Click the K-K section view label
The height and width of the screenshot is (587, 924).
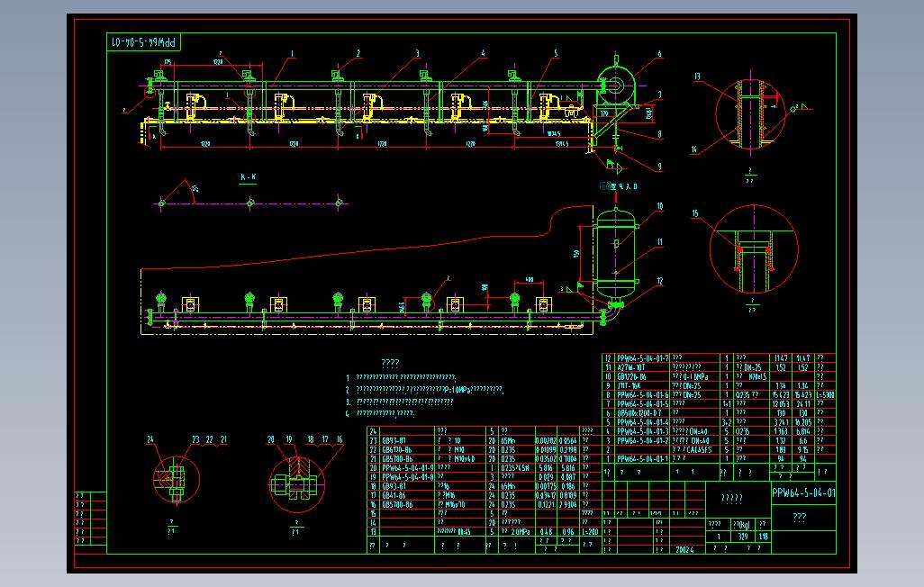tap(248, 176)
